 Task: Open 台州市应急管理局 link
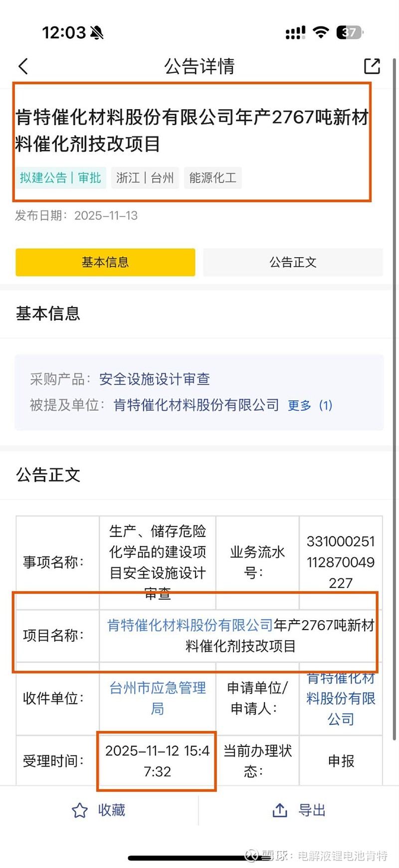coord(158,698)
